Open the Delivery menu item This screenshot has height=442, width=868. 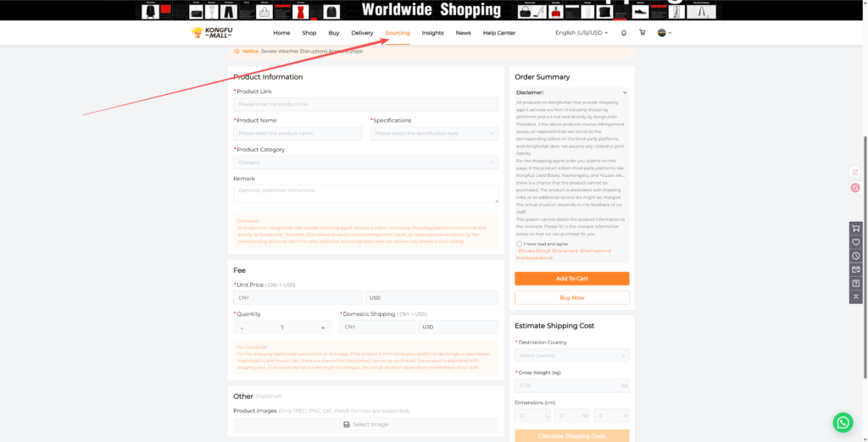pos(362,33)
